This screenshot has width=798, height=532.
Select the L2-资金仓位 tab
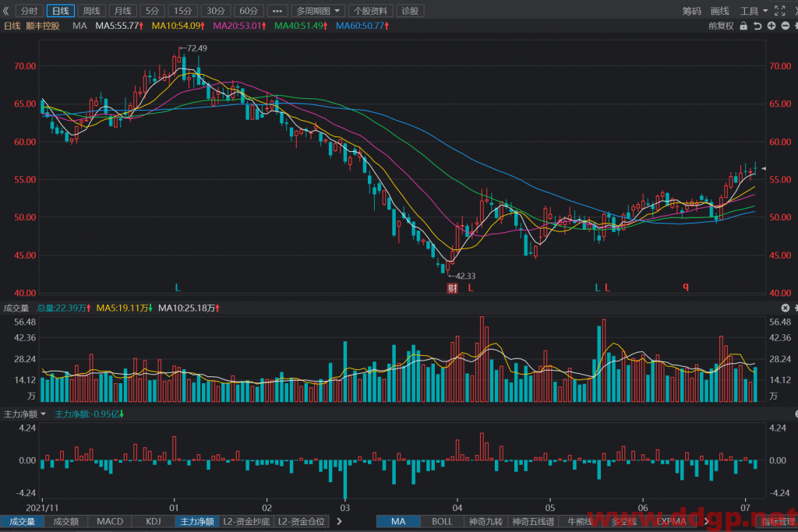click(x=302, y=521)
